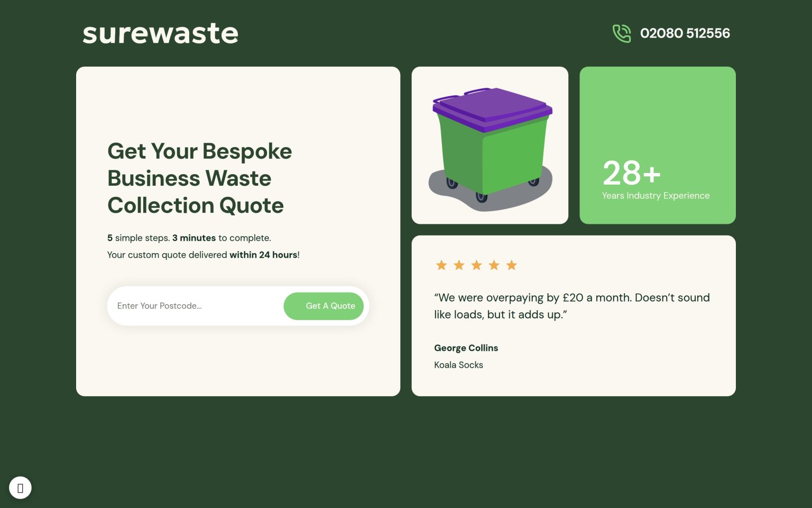This screenshot has height=508, width=812.
Task: Click the testimonial quote about overpaying £20
Action: (x=571, y=306)
